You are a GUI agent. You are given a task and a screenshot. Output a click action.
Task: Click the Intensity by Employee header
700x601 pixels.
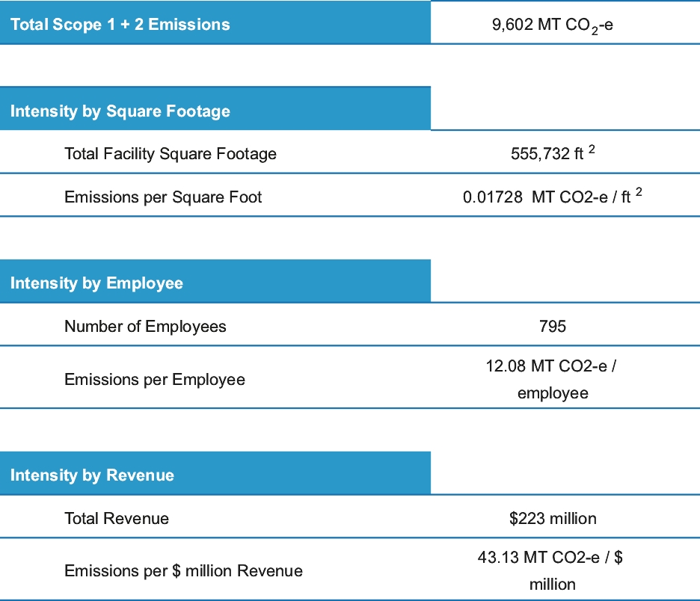pos(97,283)
